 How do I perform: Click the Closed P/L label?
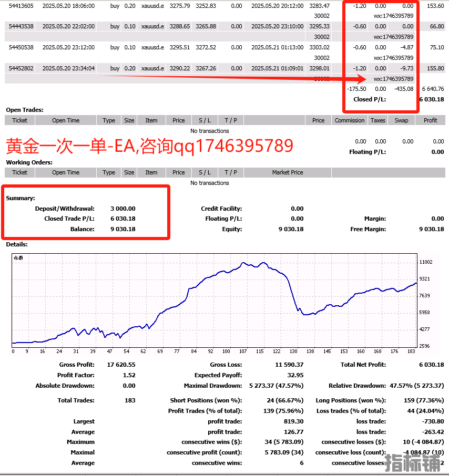click(370, 99)
